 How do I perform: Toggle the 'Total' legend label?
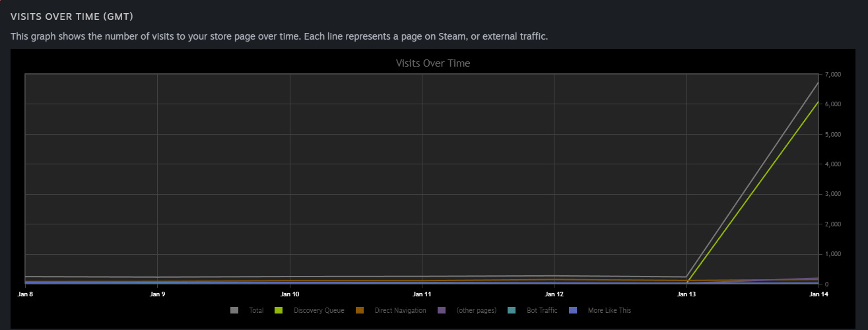click(x=256, y=310)
